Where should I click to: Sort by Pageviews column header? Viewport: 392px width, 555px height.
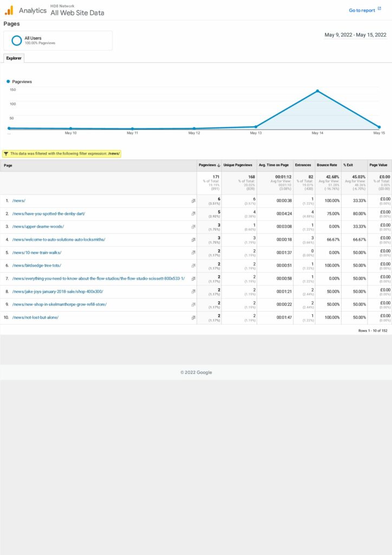point(209,165)
